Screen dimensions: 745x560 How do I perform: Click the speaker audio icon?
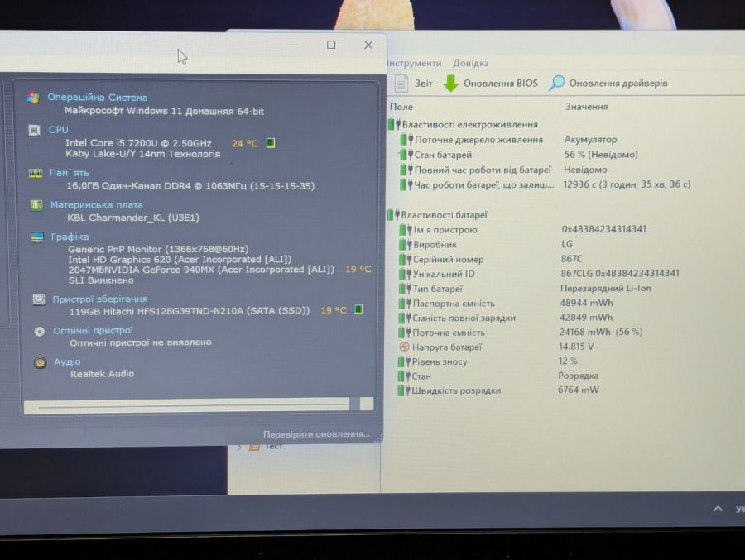click(x=41, y=363)
